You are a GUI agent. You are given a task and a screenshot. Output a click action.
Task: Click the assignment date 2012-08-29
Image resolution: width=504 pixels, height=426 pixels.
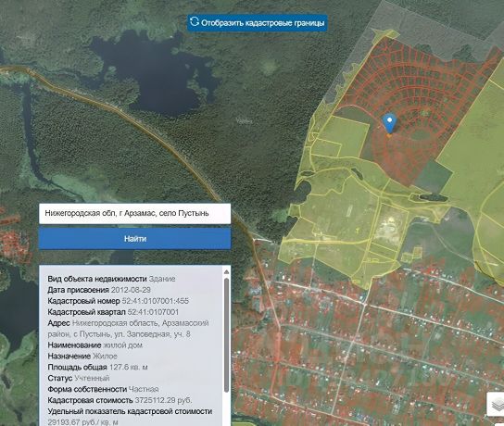point(131,290)
